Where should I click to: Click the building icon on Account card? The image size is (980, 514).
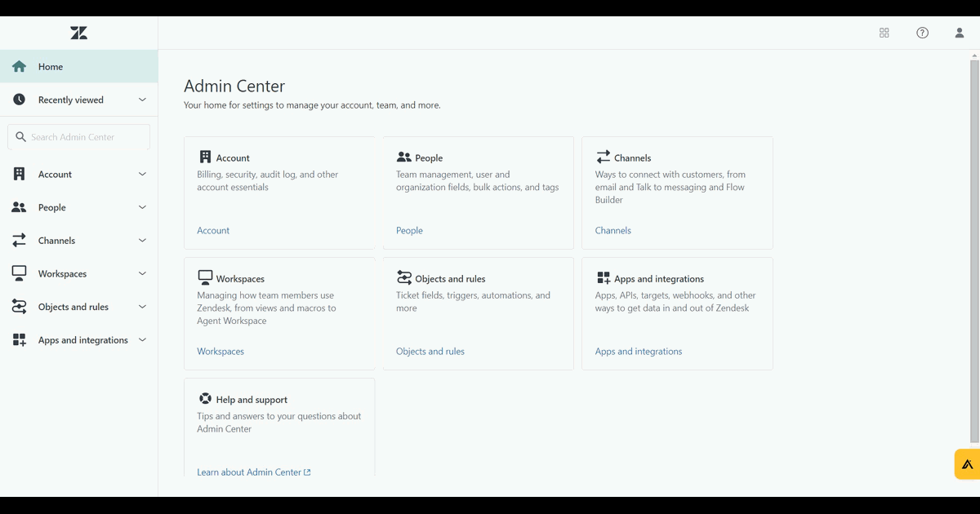click(x=205, y=157)
